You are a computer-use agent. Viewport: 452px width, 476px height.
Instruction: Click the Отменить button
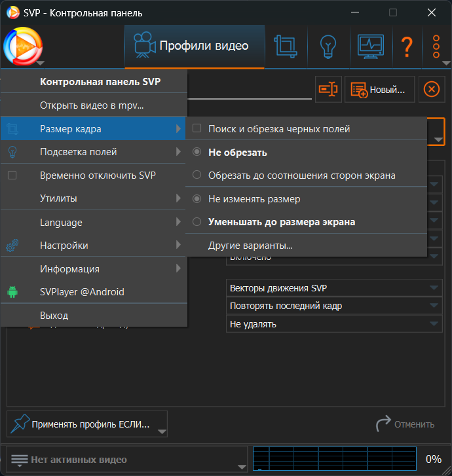(x=405, y=424)
